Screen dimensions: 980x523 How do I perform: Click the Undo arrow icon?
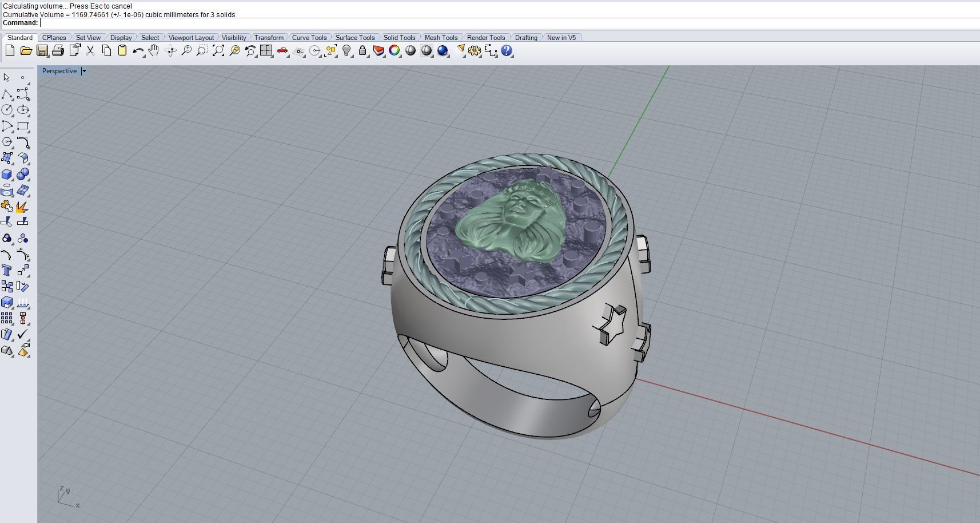pyautogui.click(x=138, y=51)
